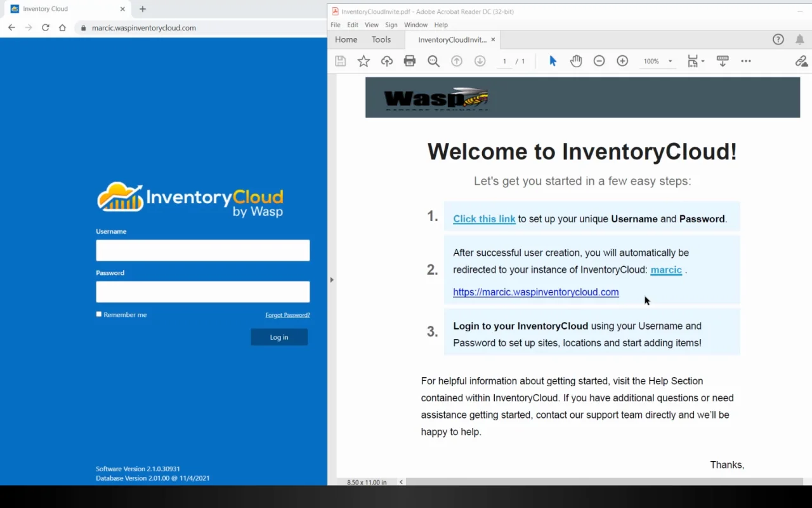
Task: Click the PDF horizontal scrollbar track
Action: tap(605, 482)
